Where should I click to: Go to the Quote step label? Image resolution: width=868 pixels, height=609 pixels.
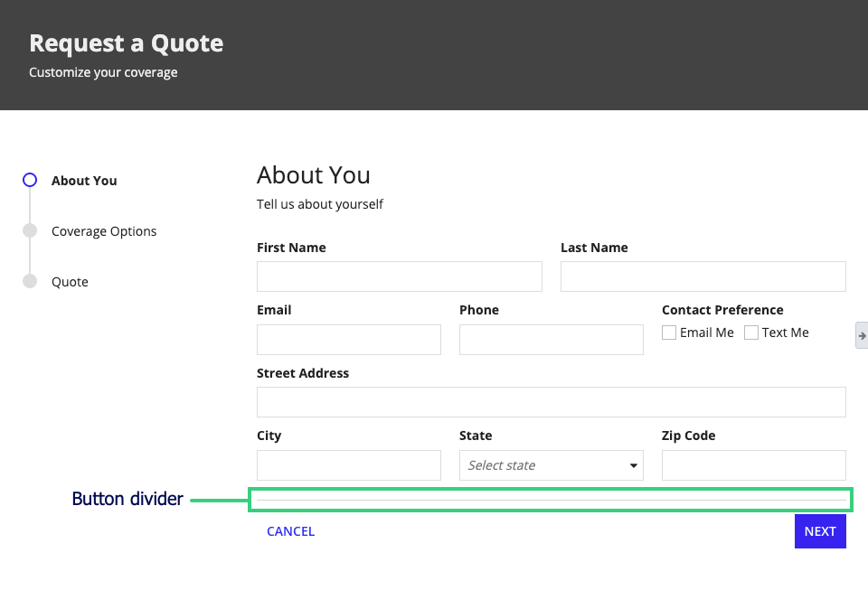click(70, 282)
